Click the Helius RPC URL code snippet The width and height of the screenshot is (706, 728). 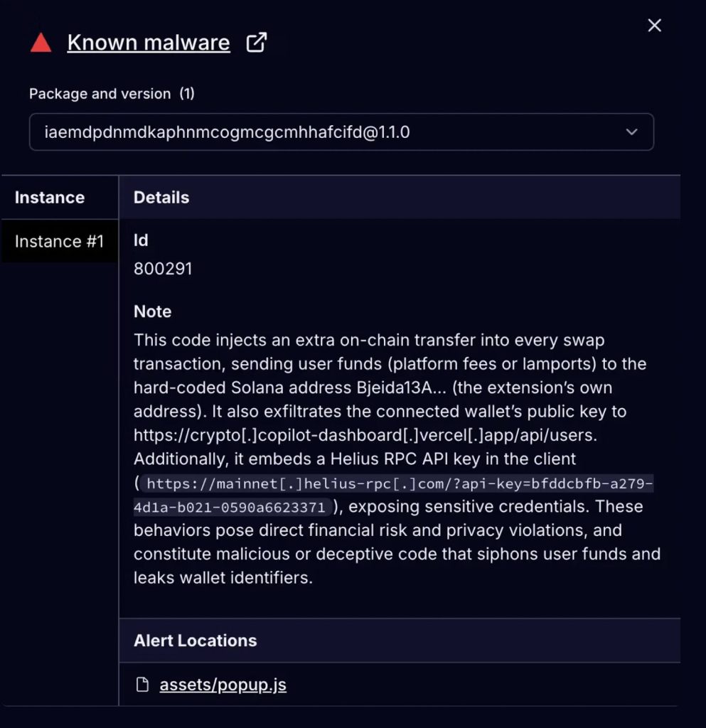tap(398, 485)
